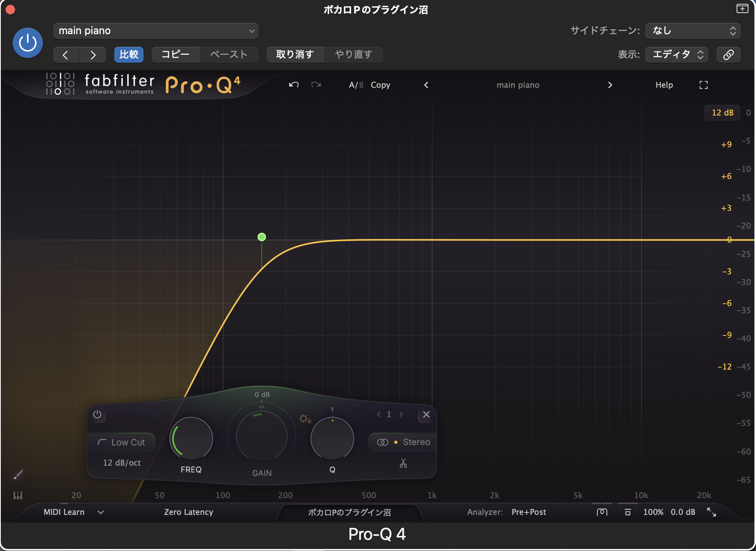
Task: Open the 12 dB display range menu
Action: tap(722, 113)
